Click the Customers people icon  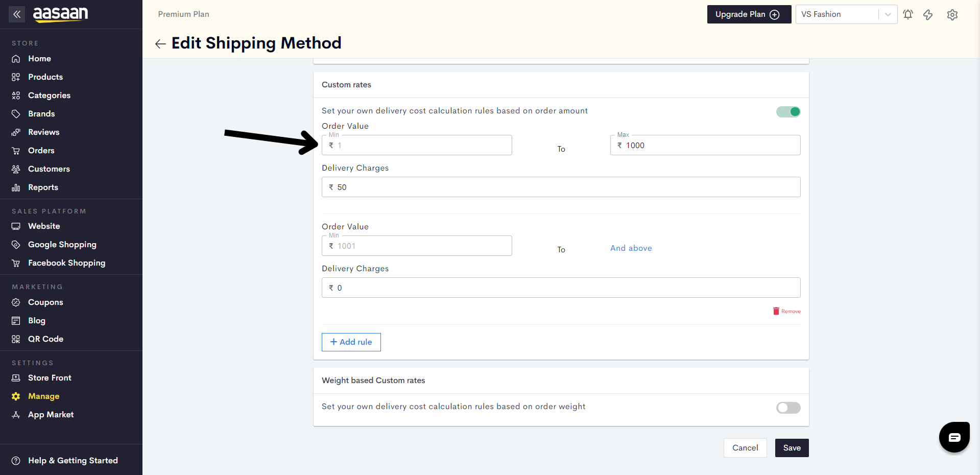(16, 169)
